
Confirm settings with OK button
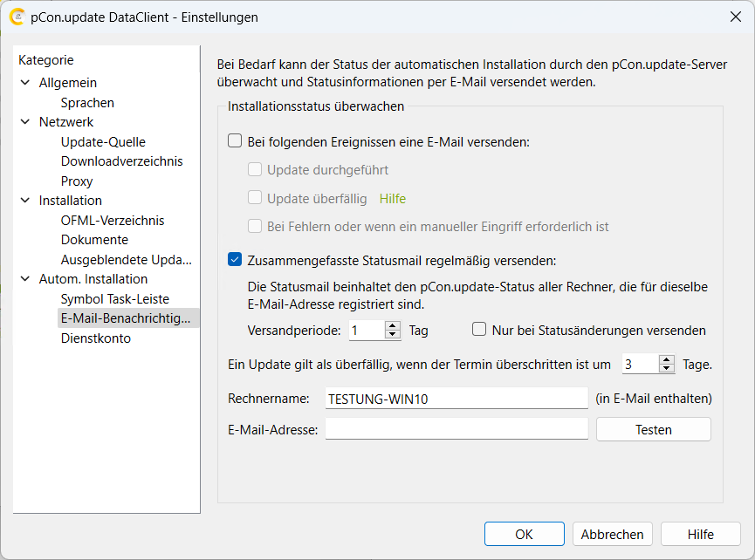pyautogui.click(x=524, y=534)
